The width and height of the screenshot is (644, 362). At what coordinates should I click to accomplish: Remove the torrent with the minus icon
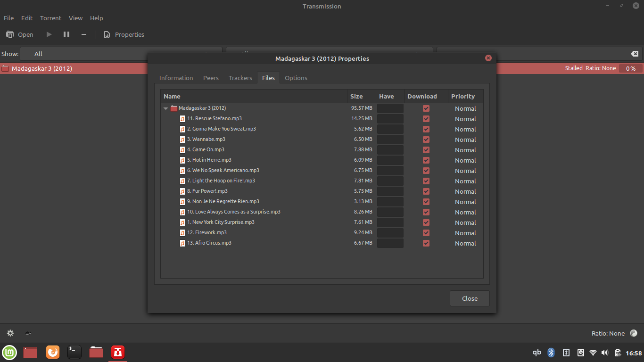click(x=84, y=34)
